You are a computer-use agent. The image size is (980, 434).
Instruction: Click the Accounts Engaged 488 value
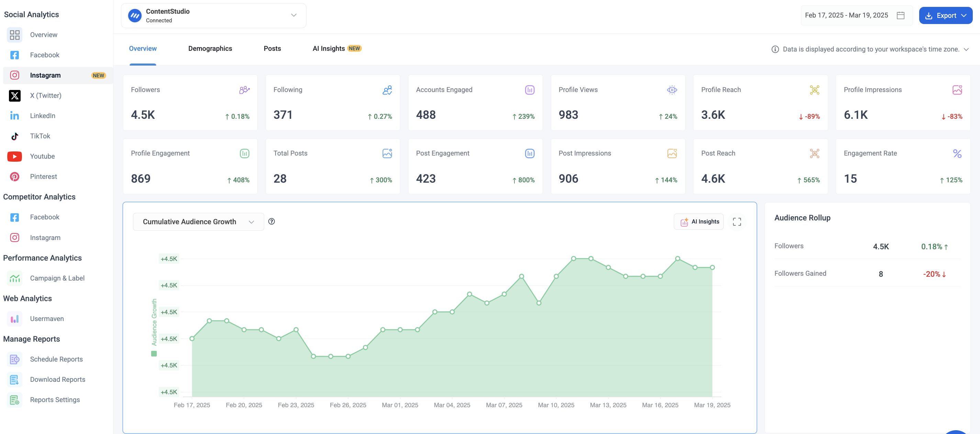[x=426, y=115]
